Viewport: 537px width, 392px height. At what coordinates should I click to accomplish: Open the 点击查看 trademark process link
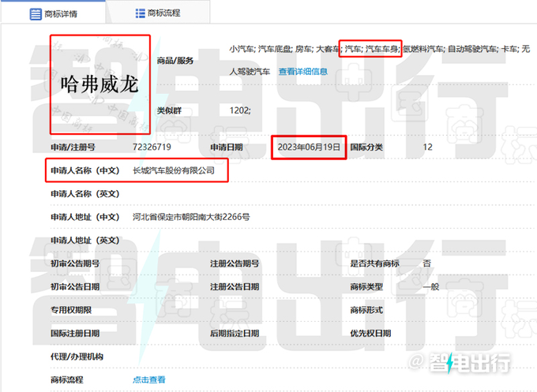[149, 379]
